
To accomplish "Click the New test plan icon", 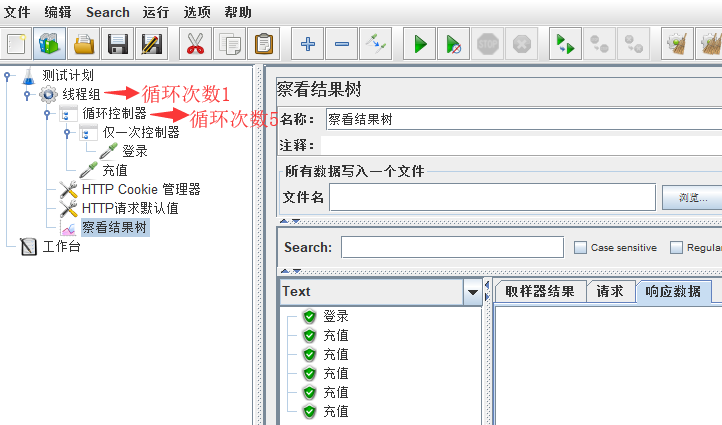I will 17,44.
